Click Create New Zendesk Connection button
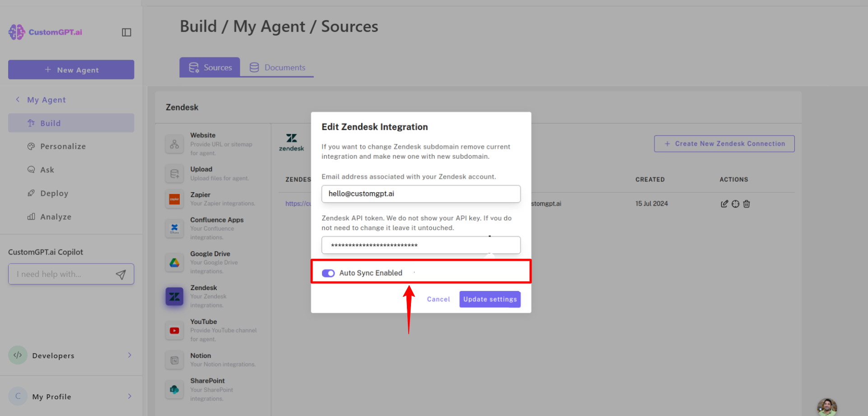 724,143
